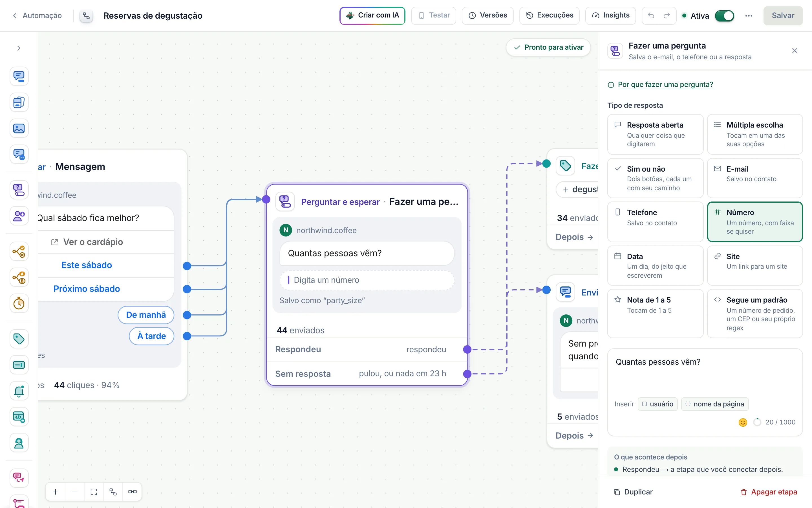Add an image step from the sidebar
This screenshot has width=812, height=508.
pyautogui.click(x=19, y=128)
